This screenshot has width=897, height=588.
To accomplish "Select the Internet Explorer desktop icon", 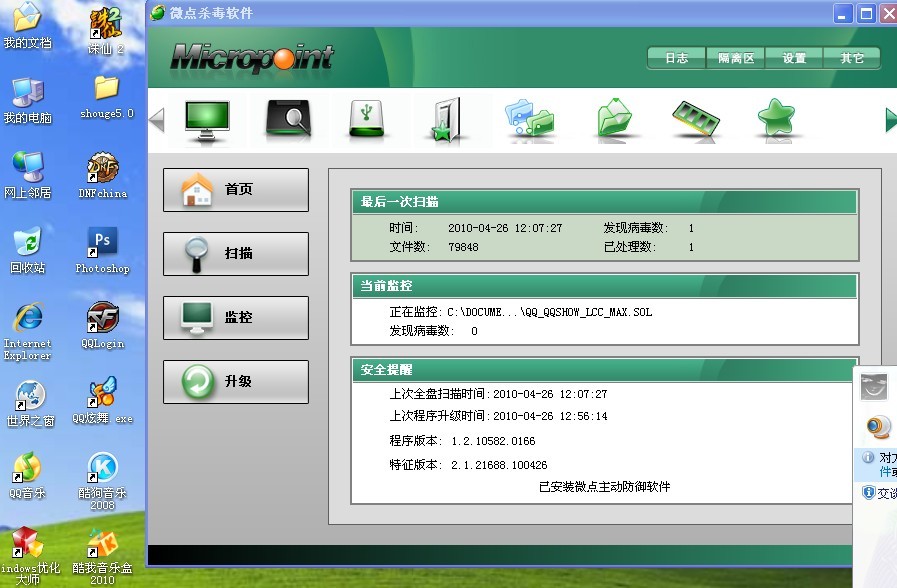I will [x=27, y=331].
